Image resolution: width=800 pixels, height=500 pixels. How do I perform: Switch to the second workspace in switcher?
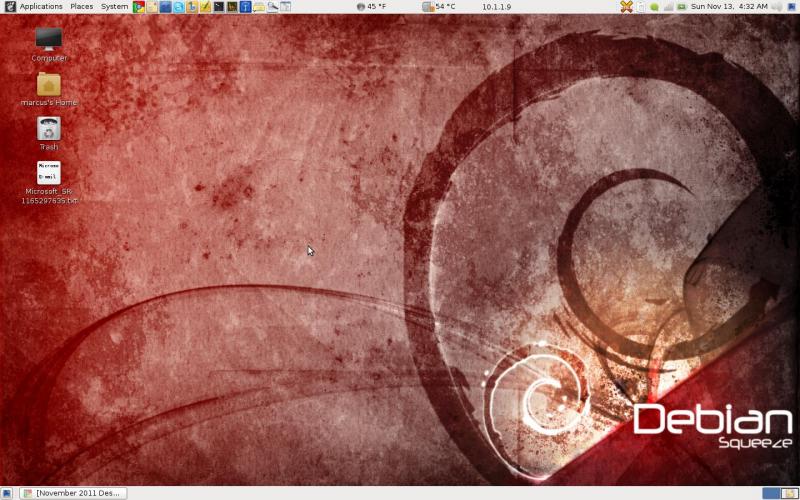pyautogui.click(x=789, y=493)
